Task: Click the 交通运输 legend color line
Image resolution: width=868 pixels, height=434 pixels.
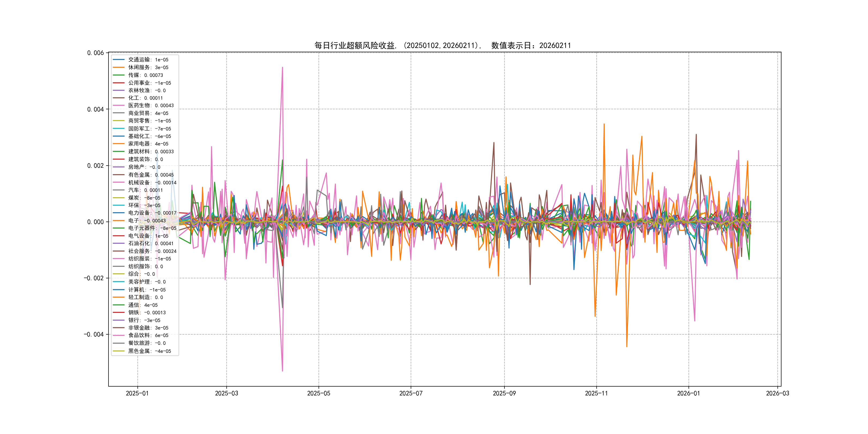Action: [x=119, y=60]
